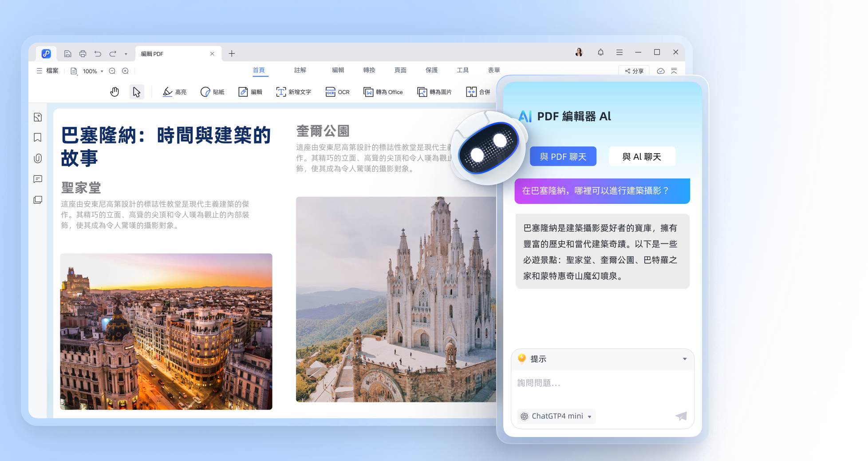Click the print icon in title bar
The image size is (868, 461).
(83, 54)
